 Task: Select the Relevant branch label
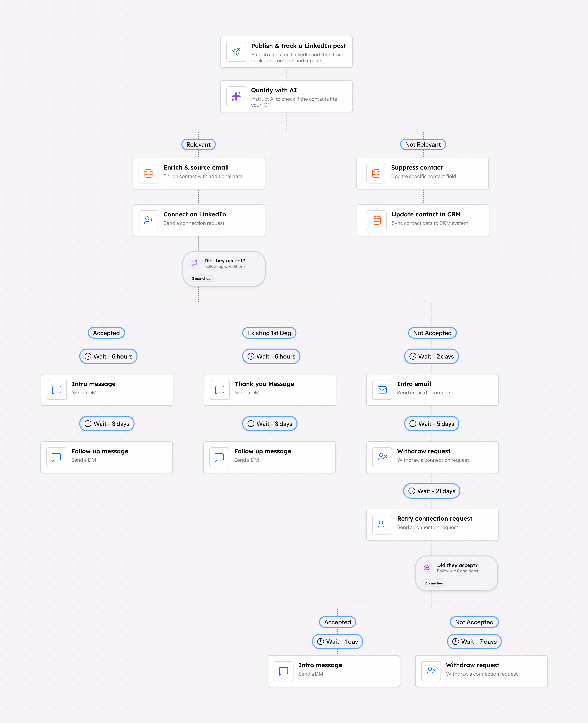pyautogui.click(x=198, y=144)
